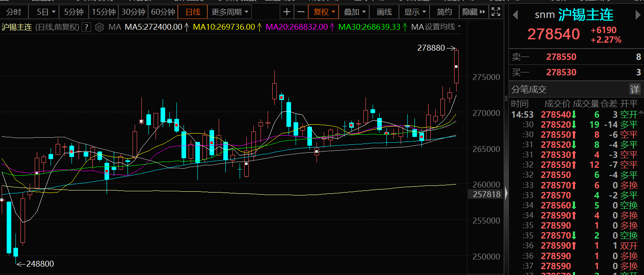This screenshot has height=275, width=644.
Task: Click the question mark help icon
Action: click(86, 27)
